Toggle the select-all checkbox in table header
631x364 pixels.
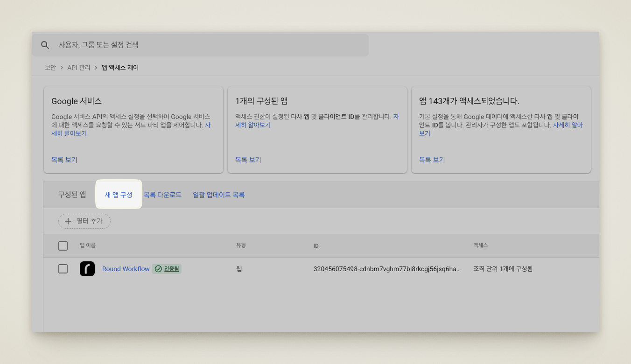[63, 246]
